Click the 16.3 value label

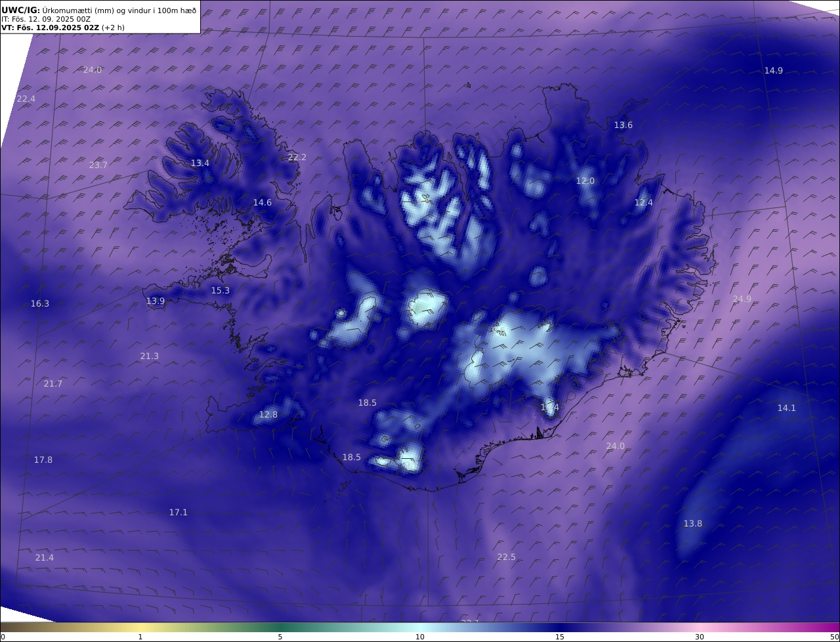(40, 303)
